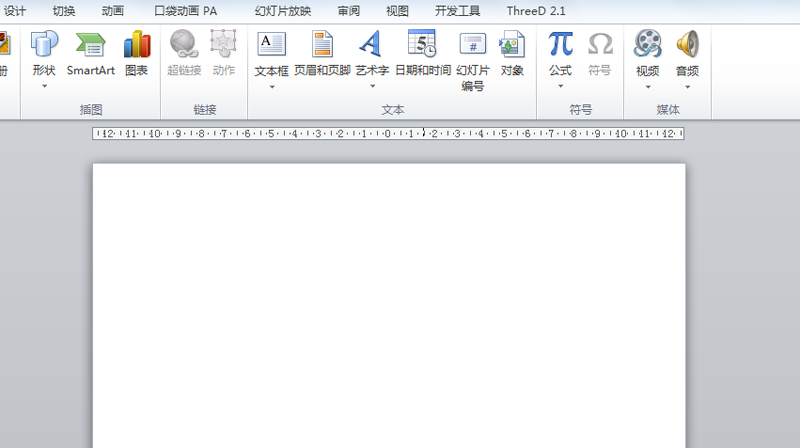Click the 符号 omega symbol icon

click(x=600, y=45)
